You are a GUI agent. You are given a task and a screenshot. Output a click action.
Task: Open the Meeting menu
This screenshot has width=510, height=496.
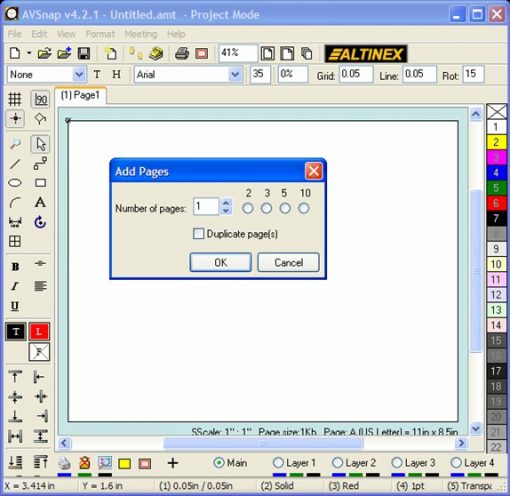coord(141,34)
